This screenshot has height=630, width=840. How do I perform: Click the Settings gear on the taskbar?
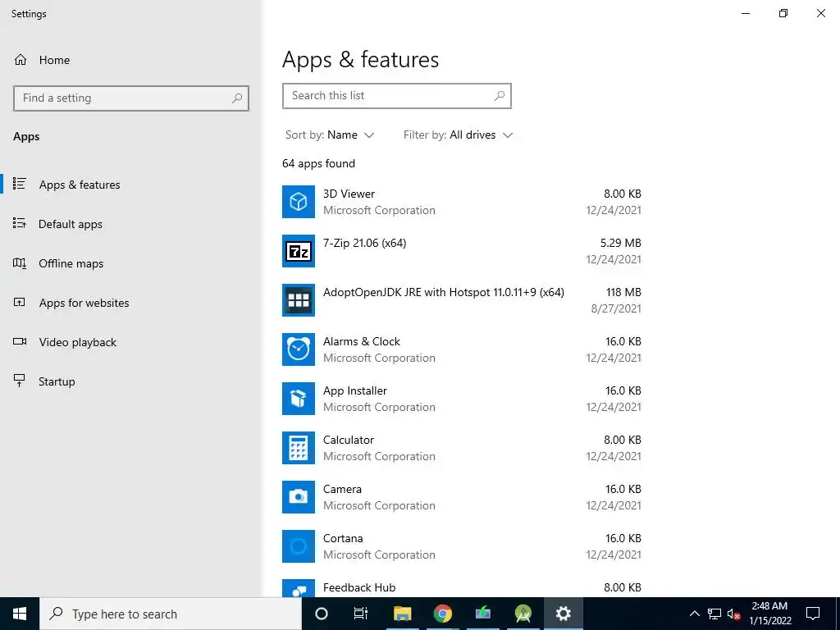pos(563,614)
